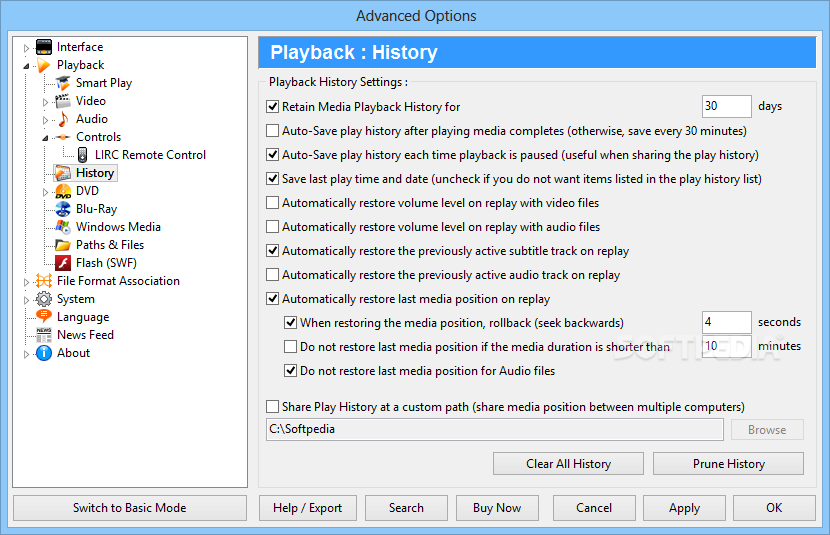Click the Browse button for share path
830x535 pixels.
(767, 430)
